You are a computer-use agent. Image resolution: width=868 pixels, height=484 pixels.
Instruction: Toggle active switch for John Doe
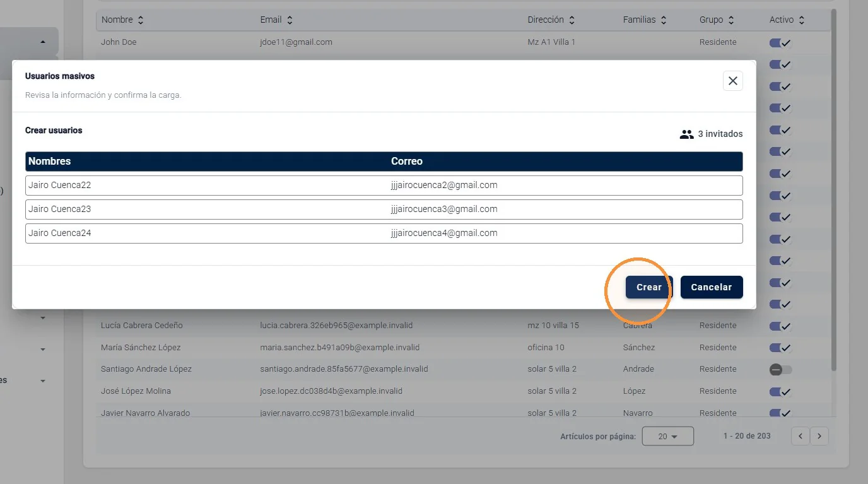780,43
